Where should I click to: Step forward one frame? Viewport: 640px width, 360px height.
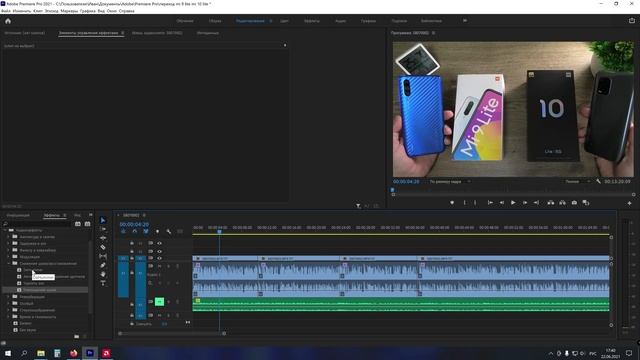(x=525, y=202)
